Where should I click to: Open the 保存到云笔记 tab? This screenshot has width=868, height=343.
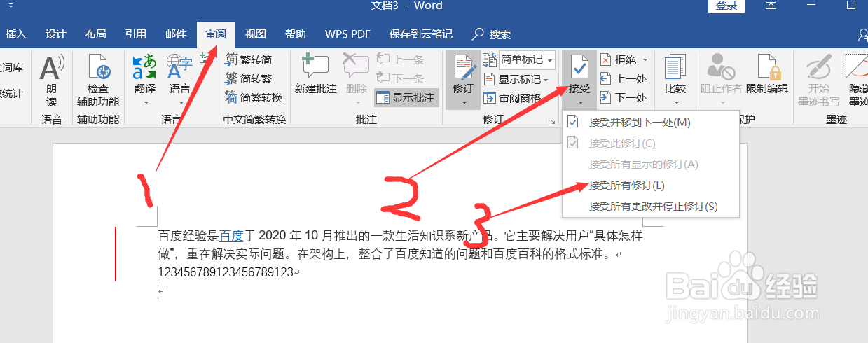pos(421,34)
